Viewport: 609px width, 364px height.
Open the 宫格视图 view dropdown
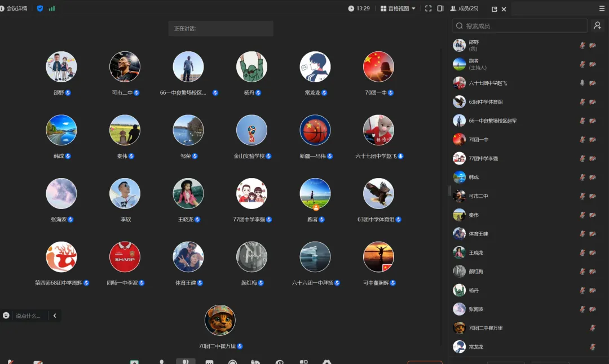[398, 8]
